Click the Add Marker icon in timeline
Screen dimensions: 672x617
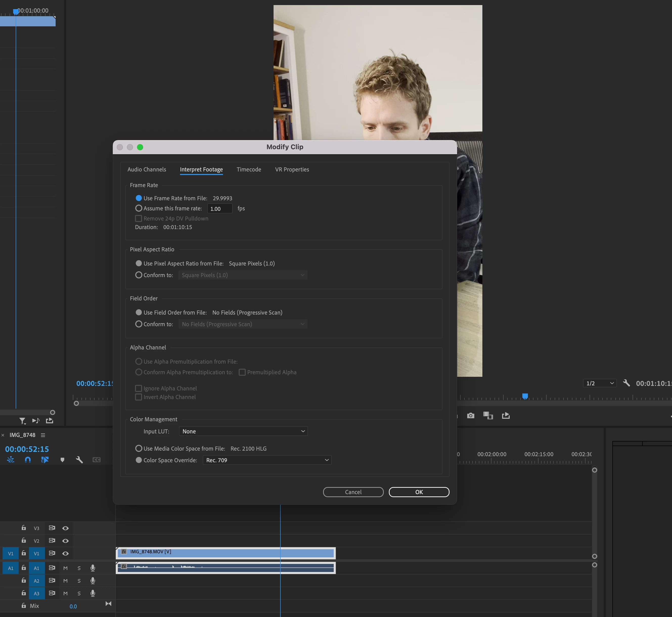tap(62, 460)
